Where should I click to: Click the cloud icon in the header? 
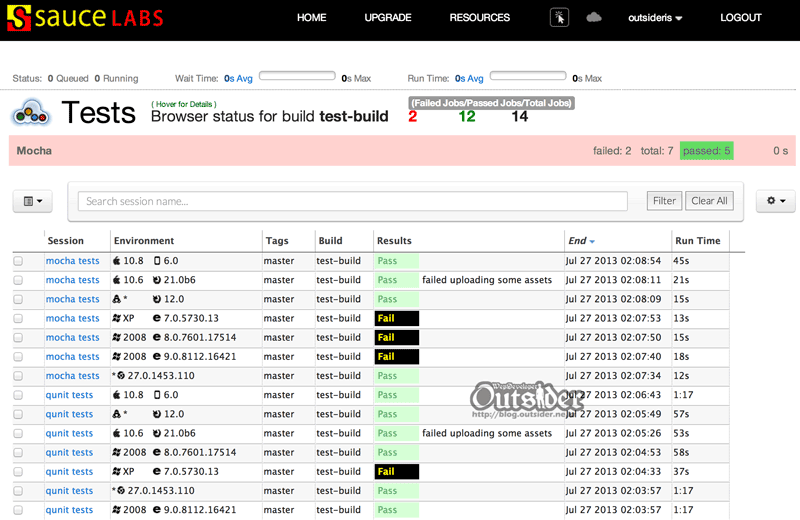point(593,18)
